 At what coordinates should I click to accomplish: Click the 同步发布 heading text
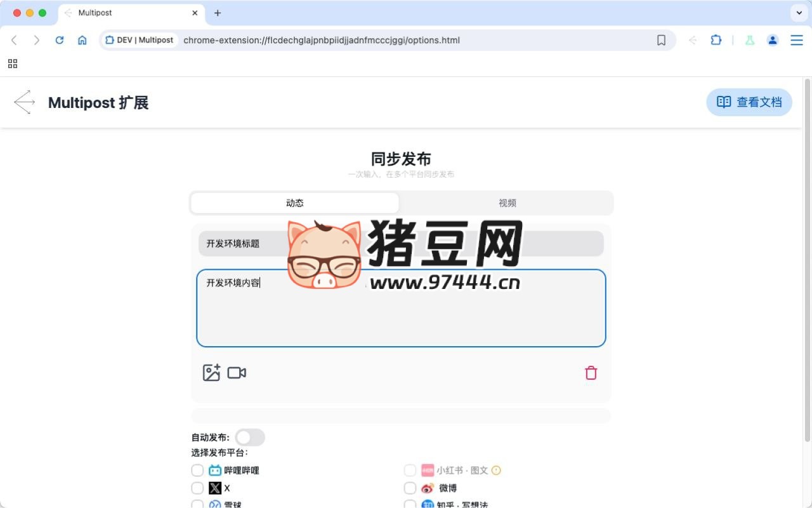[x=401, y=159]
